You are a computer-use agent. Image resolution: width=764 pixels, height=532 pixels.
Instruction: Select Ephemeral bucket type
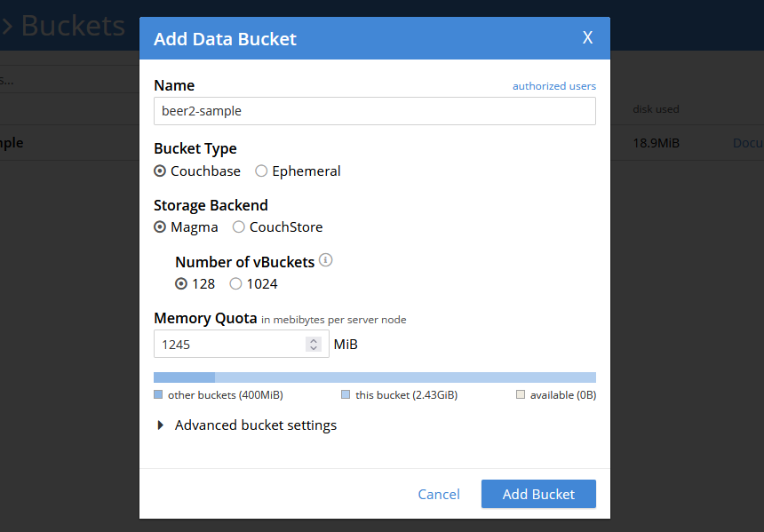(261, 171)
